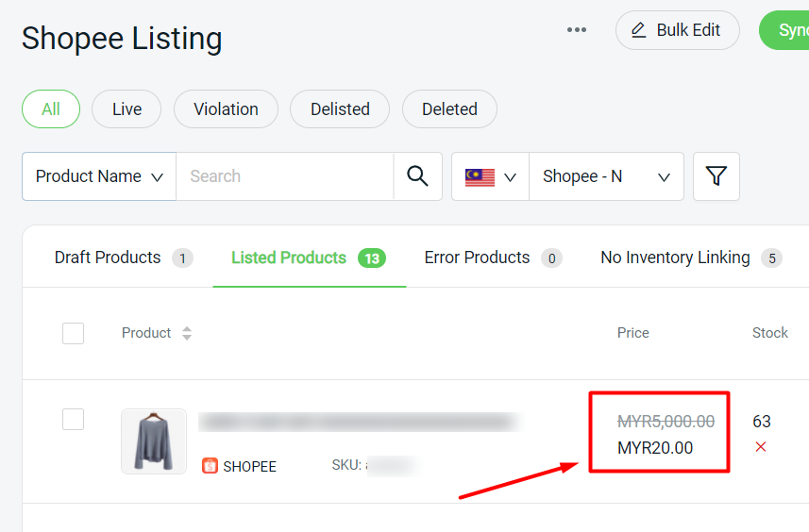Screen dimensions: 809x532
Task: Click the SKU label in product row
Action: (x=346, y=466)
